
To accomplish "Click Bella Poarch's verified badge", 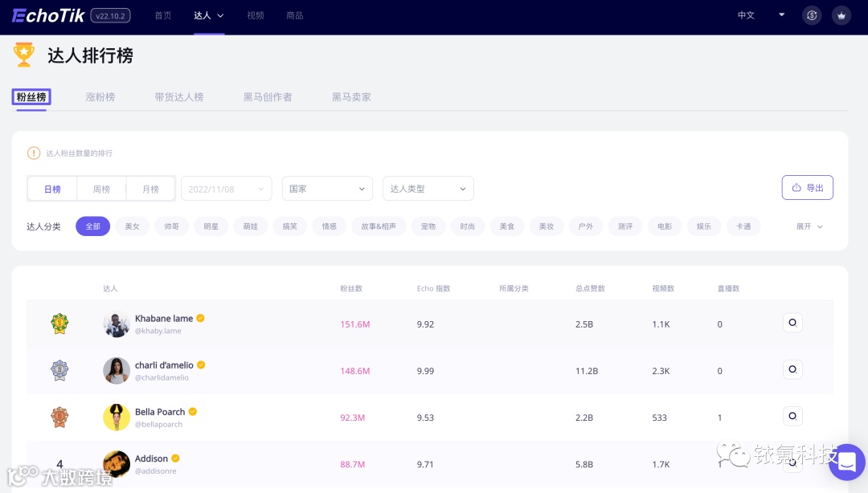I will click(193, 412).
